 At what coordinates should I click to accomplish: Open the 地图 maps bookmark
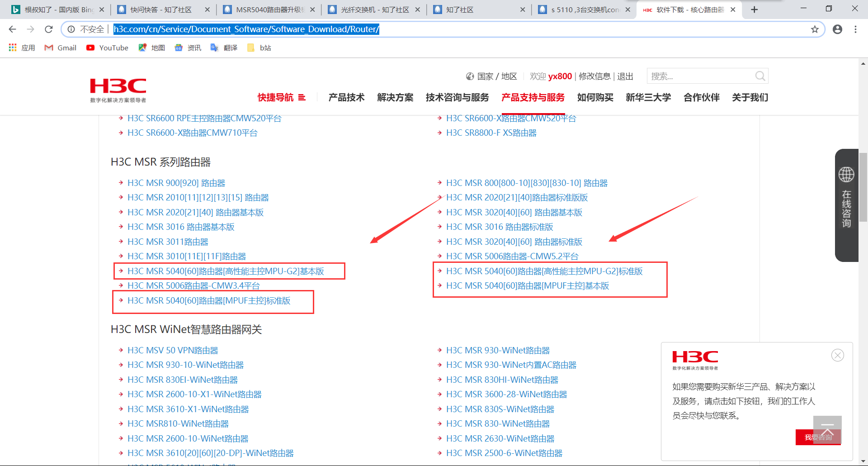[152, 48]
